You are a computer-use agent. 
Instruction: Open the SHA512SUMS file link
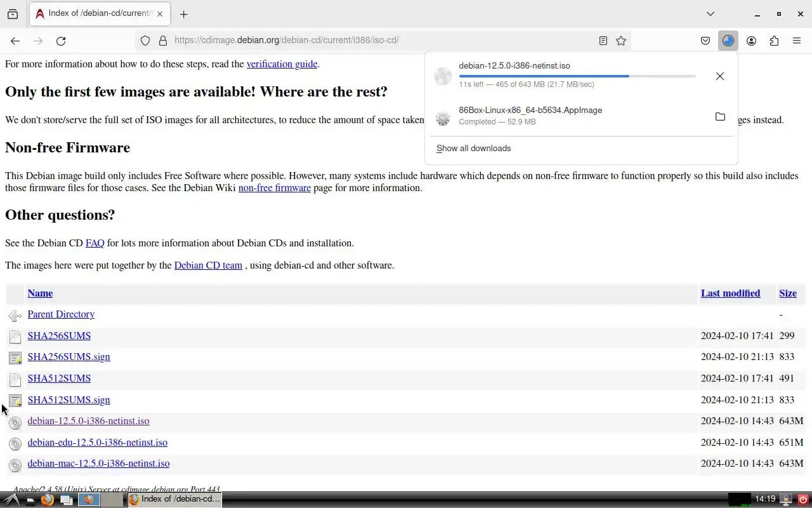click(x=59, y=378)
